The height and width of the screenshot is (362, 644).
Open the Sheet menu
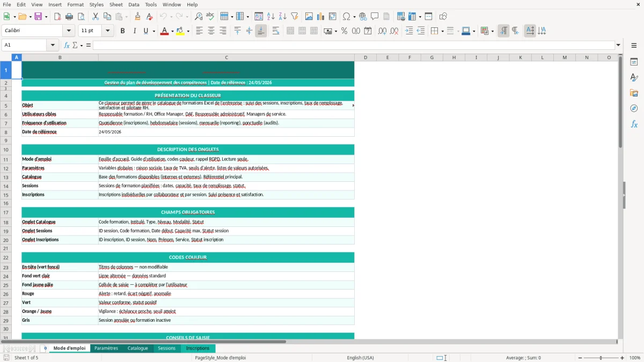(116, 4)
